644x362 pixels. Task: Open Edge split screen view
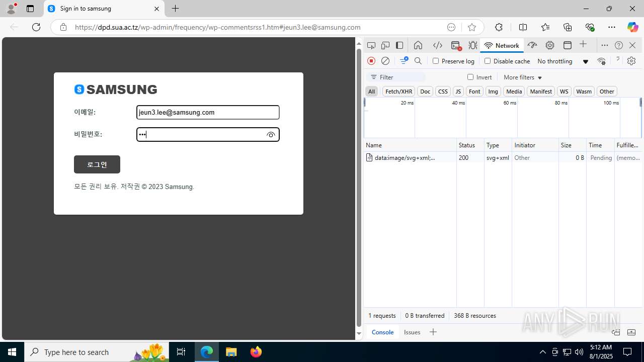pyautogui.click(x=523, y=27)
